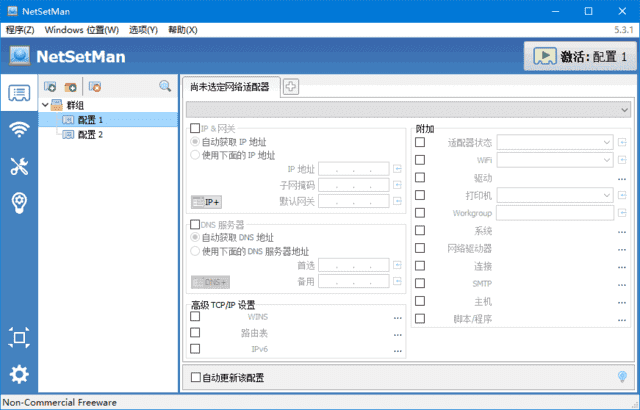Open the Tools wrench sidebar icon
Screen dimensions: 640x410
coord(19,166)
